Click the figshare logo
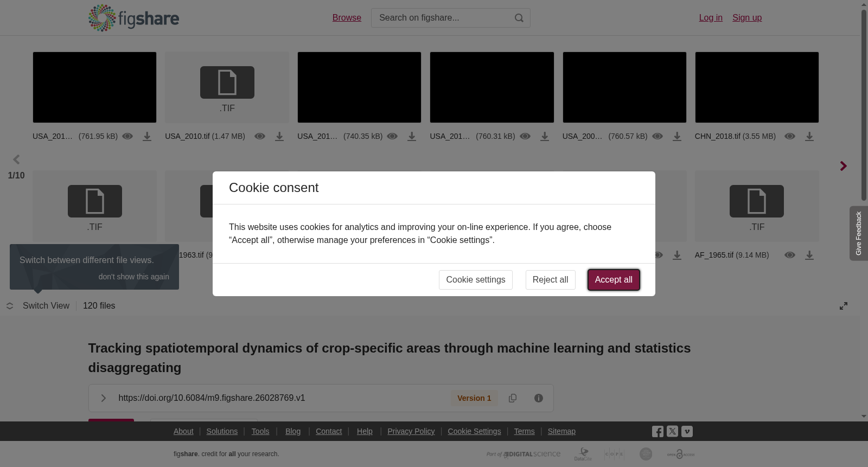Screen dimensions: 868x467 pos(133,18)
